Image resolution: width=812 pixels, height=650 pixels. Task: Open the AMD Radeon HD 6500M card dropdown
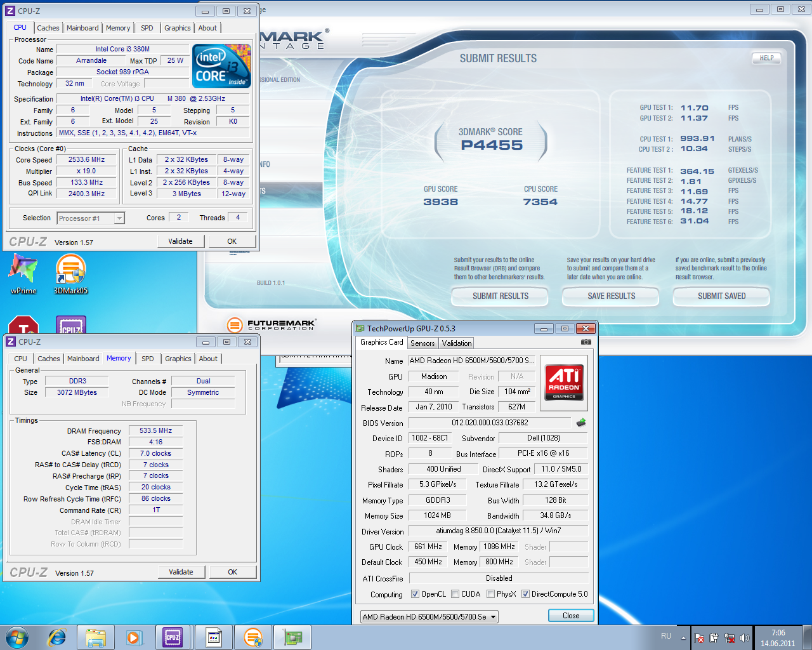[x=429, y=616]
